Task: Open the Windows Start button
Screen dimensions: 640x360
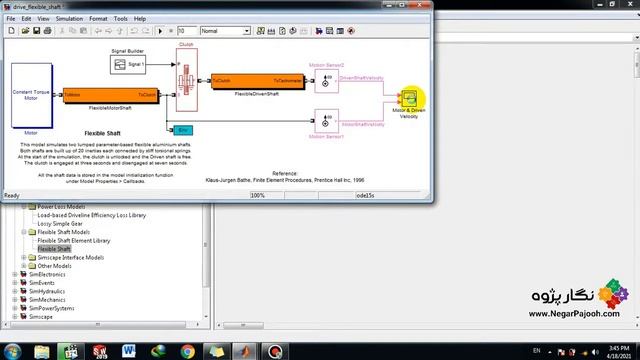Action: pyautogui.click(x=12, y=352)
